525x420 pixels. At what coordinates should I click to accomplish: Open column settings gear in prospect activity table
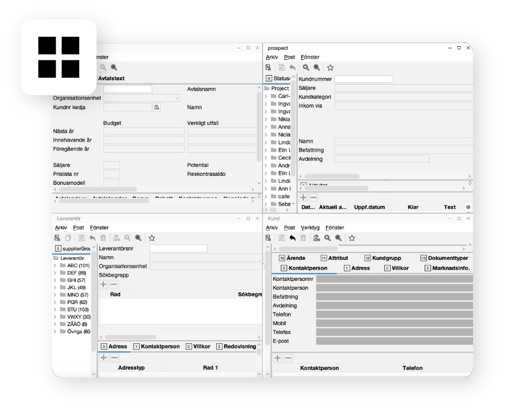pyautogui.click(x=468, y=207)
